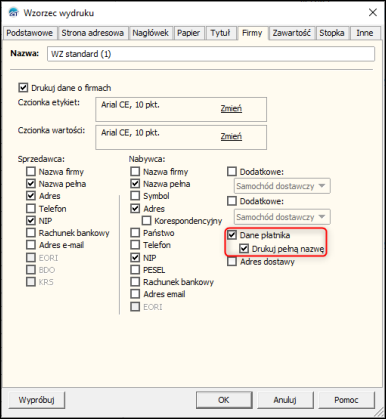Enable Nabywca Rachunek bankowy checkbox
The width and height of the screenshot is (386, 419).
135,282
